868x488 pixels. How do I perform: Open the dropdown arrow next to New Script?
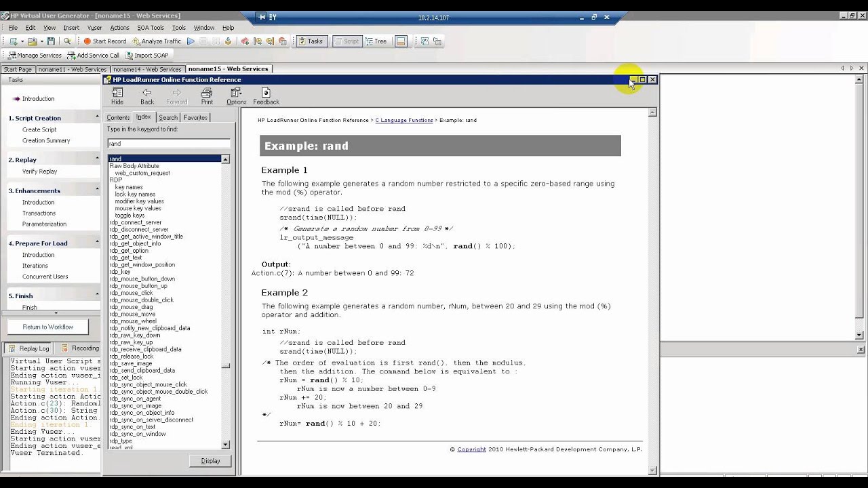(22, 41)
